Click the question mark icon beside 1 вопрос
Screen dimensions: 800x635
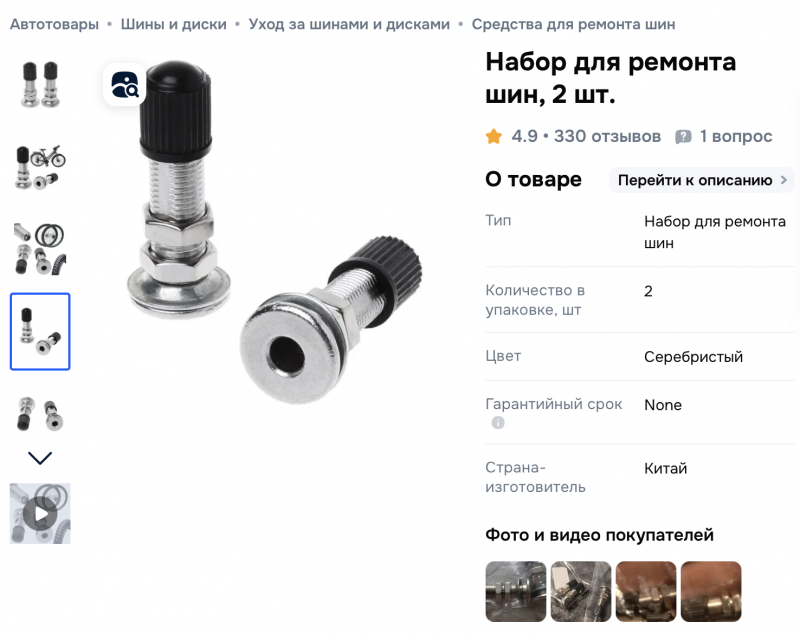coord(683,137)
